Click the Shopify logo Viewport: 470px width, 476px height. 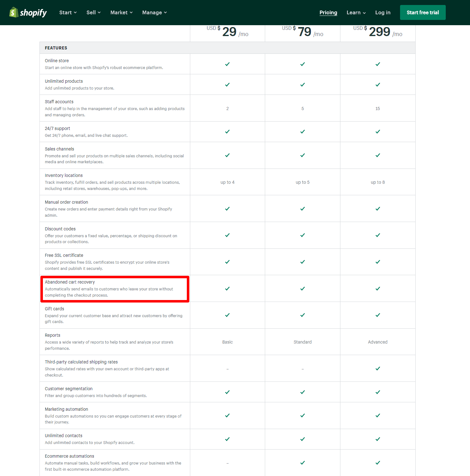(28, 12)
